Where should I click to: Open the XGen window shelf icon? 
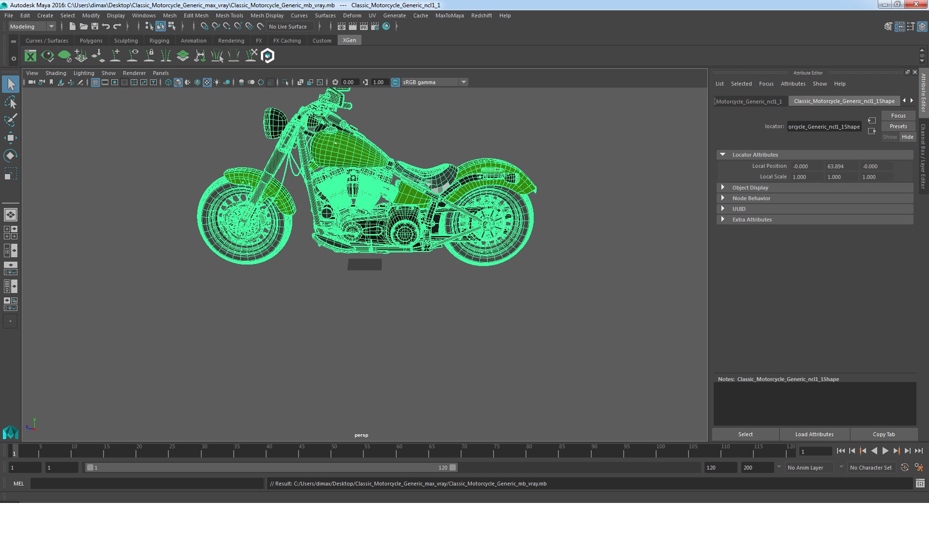(30, 56)
